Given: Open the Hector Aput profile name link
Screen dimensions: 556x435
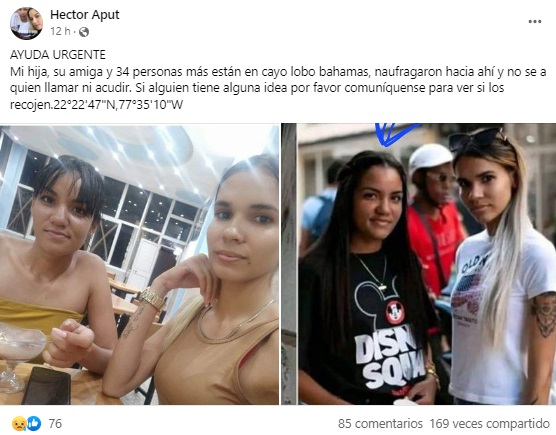Looking at the screenshot, I should [x=84, y=15].
